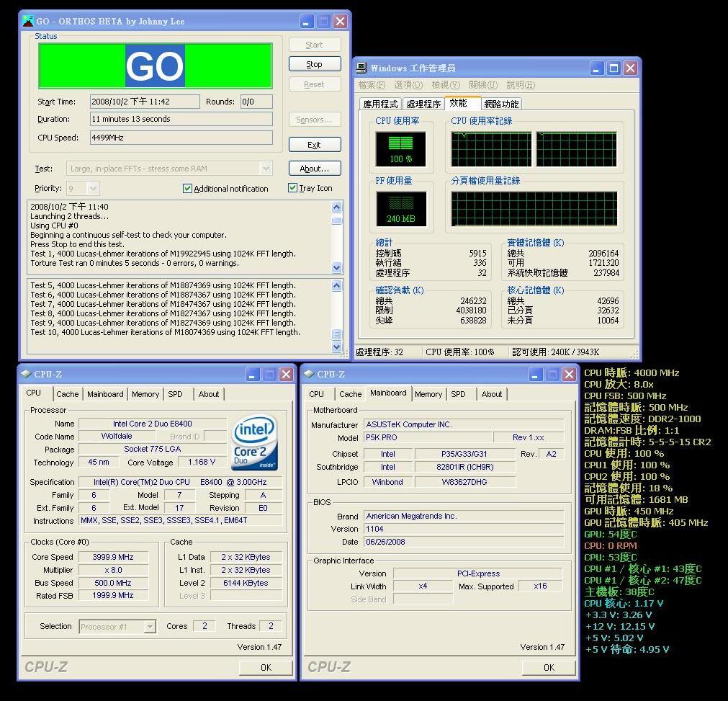The image size is (728, 701).
Task: Open the Memory tab in left CPU-Z window
Action: coord(145,394)
